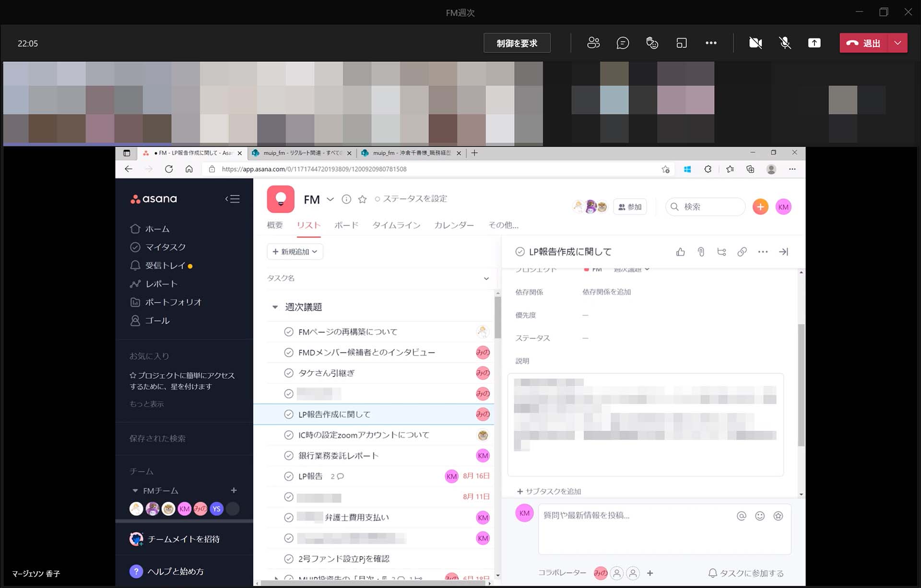Image resolution: width=921 pixels, height=588 pixels.
Task: Attach a file with paperclip icon
Action: coord(701,252)
